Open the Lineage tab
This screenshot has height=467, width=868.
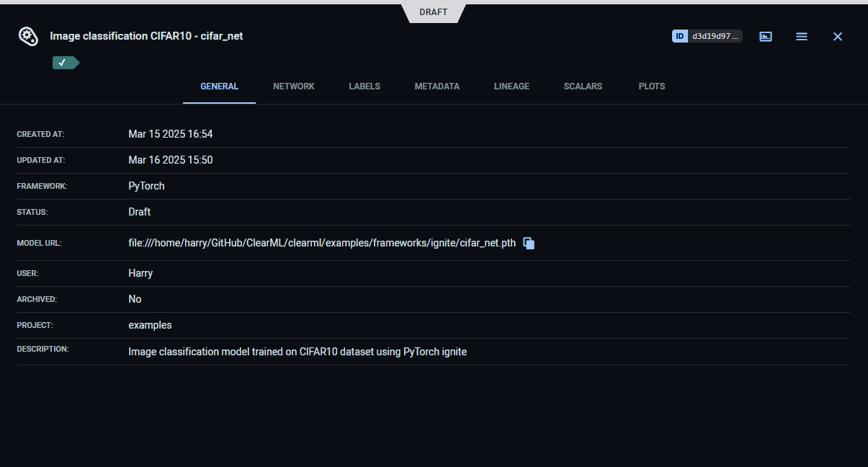(x=511, y=86)
